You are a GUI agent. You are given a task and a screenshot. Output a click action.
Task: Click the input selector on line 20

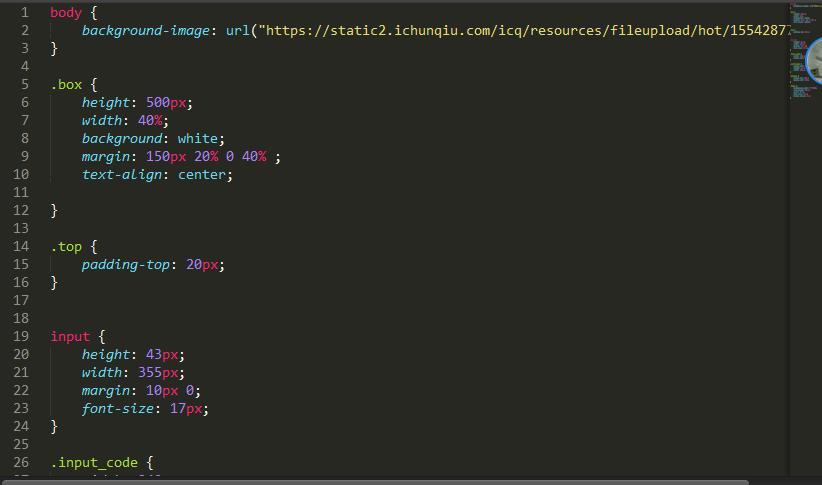(x=70, y=337)
